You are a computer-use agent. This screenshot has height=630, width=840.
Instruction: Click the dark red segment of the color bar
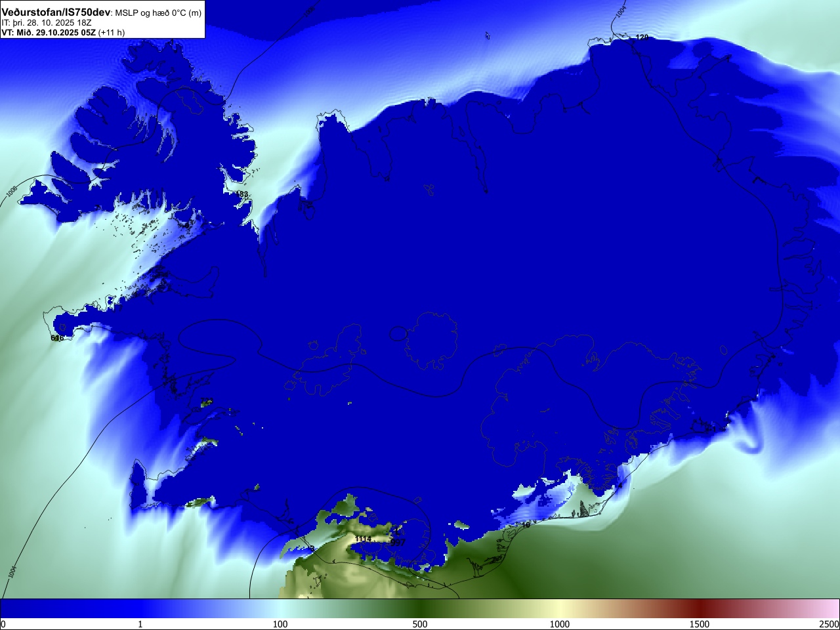coord(700,608)
